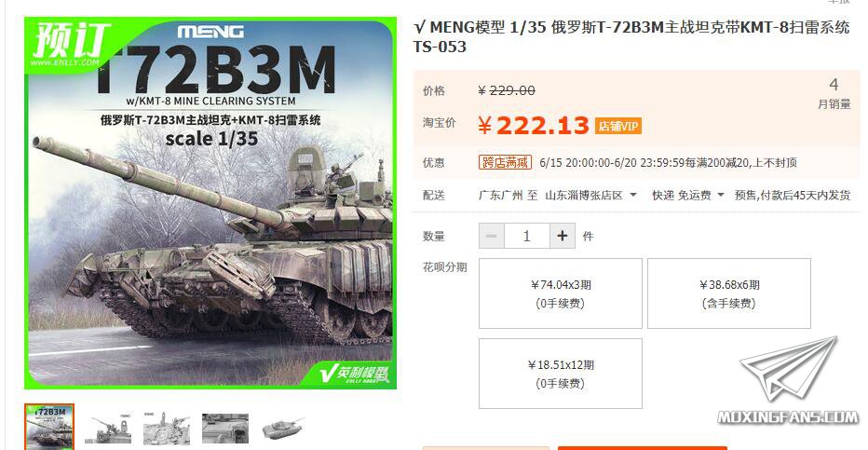Open the 快递 免运费 shipping dropdown
Image resolution: width=868 pixels, height=450 pixels.
(x=688, y=196)
